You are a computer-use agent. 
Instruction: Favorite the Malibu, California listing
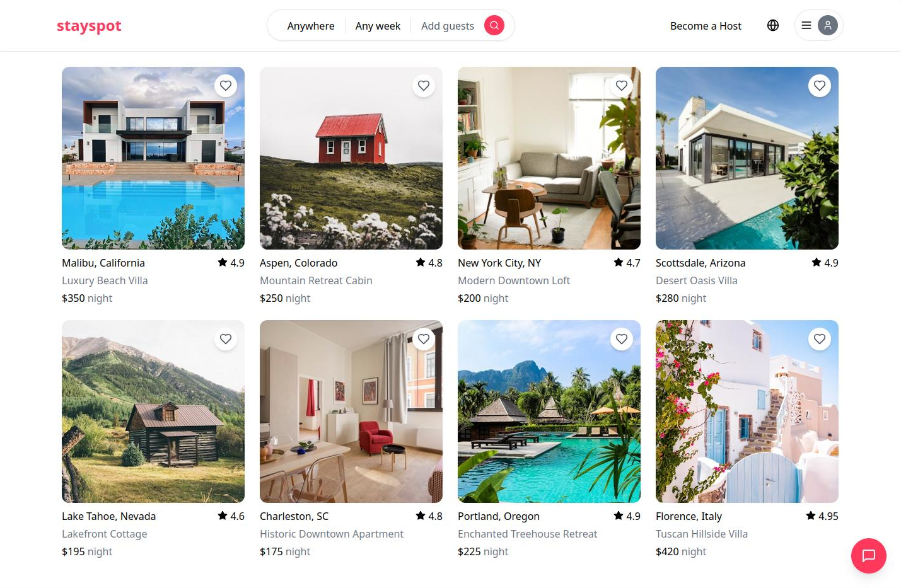(x=226, y=86)
